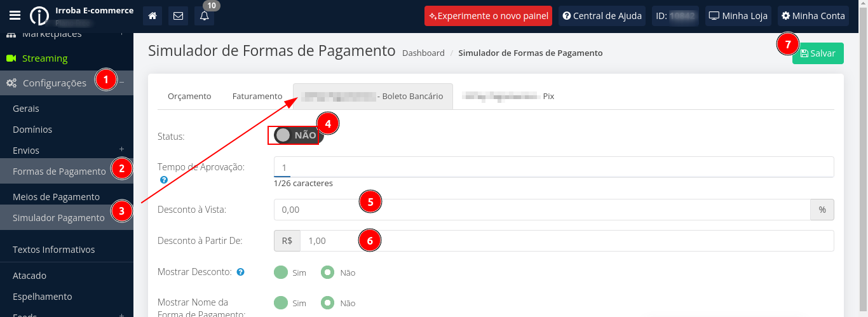The width and height of the screenshot is (868, 317).
Task: Open Atacado in sidebar
Action: point(29,276)
